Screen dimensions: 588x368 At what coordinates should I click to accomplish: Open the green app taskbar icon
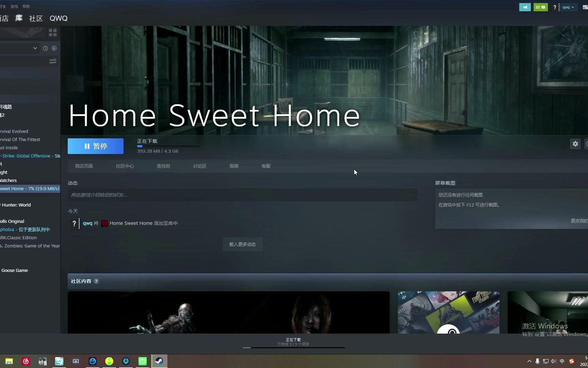(x=143, y=361)
